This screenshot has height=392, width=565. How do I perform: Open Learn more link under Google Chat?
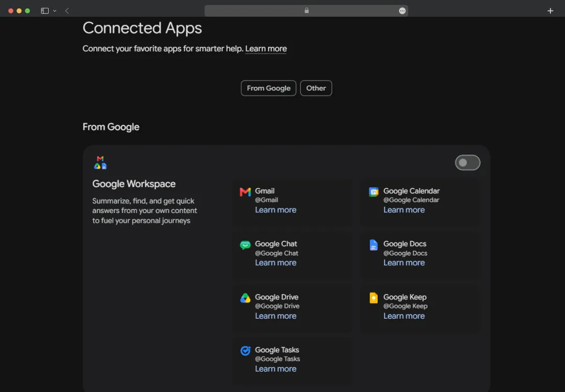[276, 263]
